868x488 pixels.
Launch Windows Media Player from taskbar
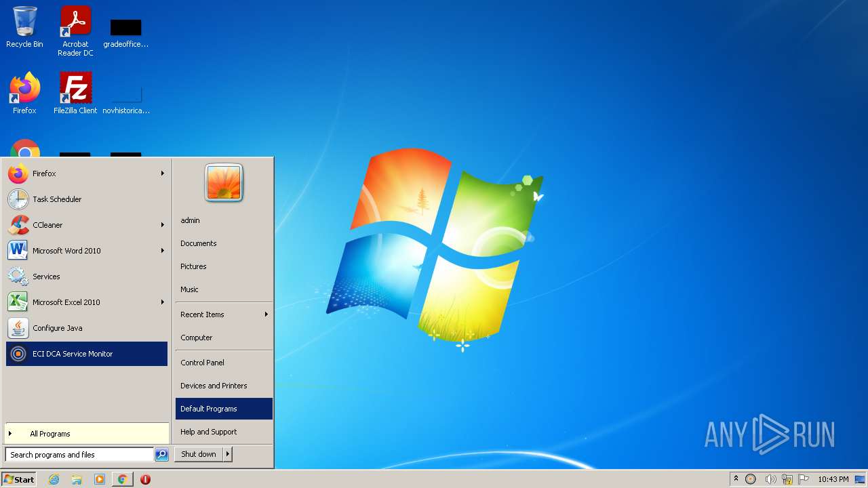coord(100,479)
